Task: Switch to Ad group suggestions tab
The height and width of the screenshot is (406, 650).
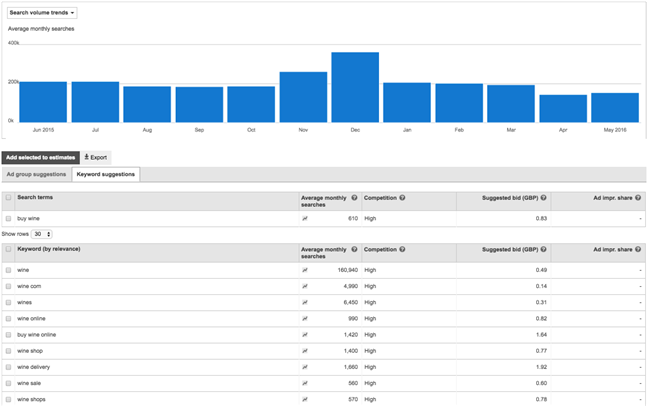Action: (x=36, y=174)
